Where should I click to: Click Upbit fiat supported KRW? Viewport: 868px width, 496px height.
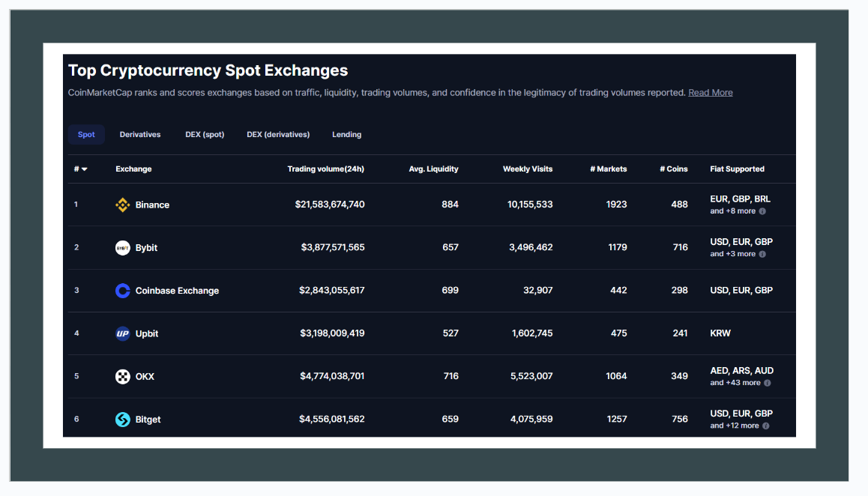tap(720, 333)
